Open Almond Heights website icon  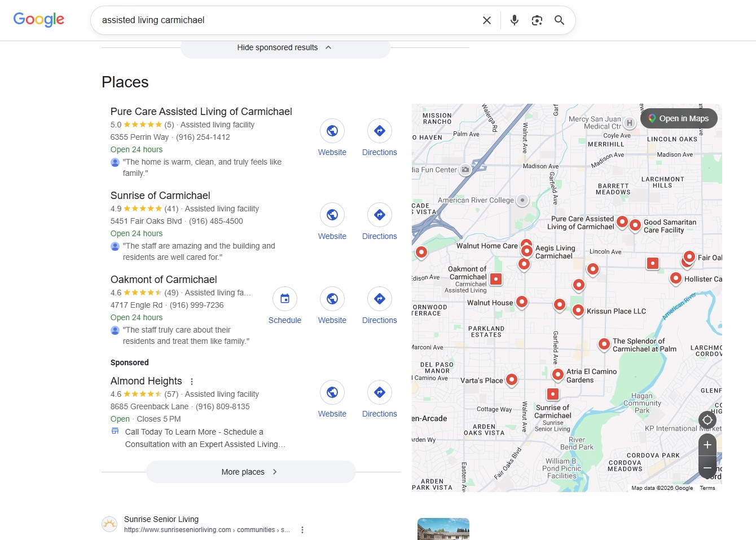[332, 392]
